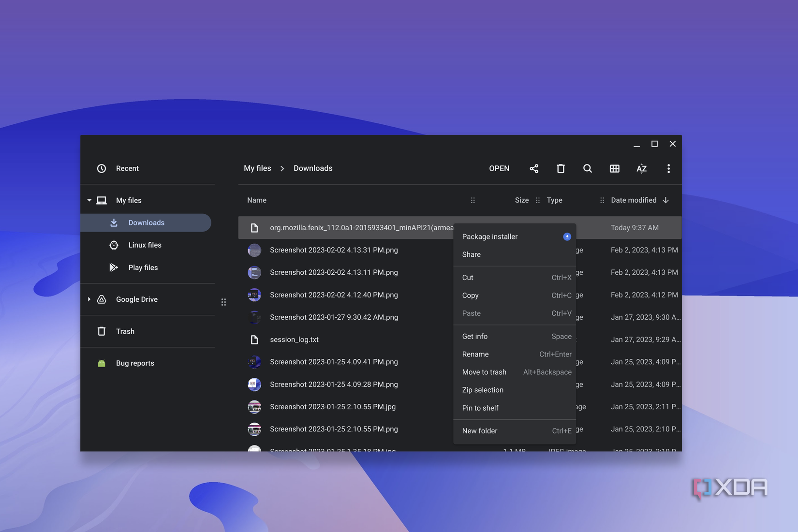Click thumbnail of Screenshot 4.09.28 PM.png
This screenshot has height=532, width=798.
tap(254, 384)
